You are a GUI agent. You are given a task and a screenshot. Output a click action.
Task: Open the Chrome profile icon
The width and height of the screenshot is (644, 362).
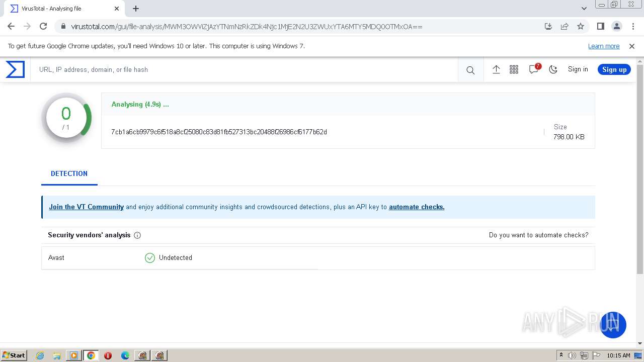[x=616, y=26]
